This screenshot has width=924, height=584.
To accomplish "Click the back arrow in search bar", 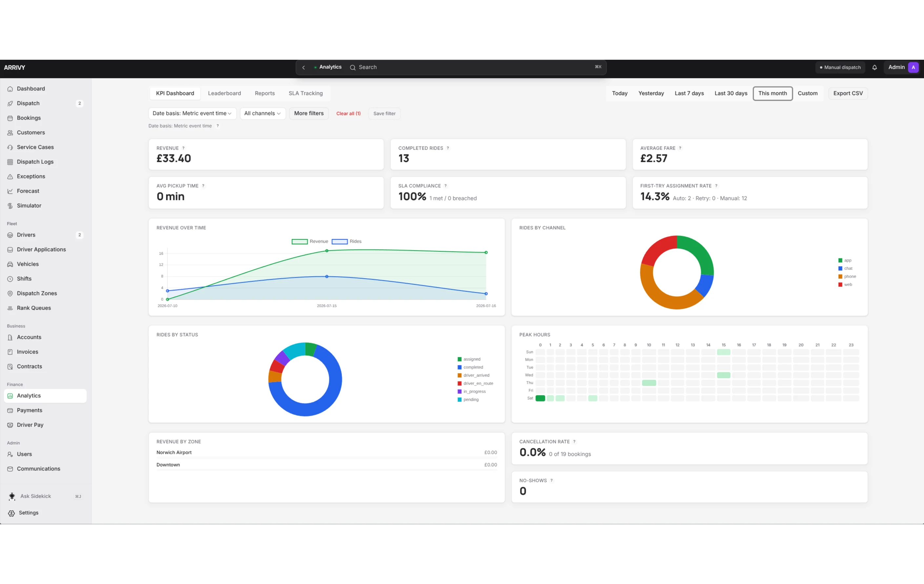I will 303,67.
